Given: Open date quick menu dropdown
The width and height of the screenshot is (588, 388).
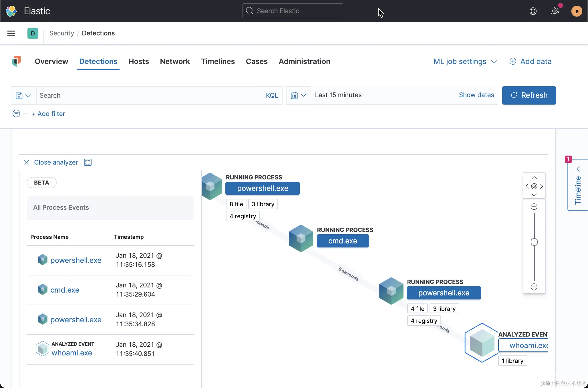Looking at the screenshot, I should click(298, 95).
